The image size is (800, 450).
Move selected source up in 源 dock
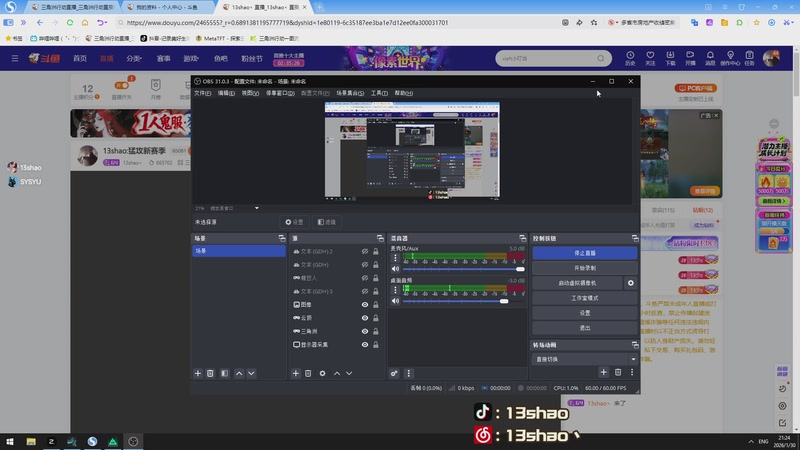337,373
